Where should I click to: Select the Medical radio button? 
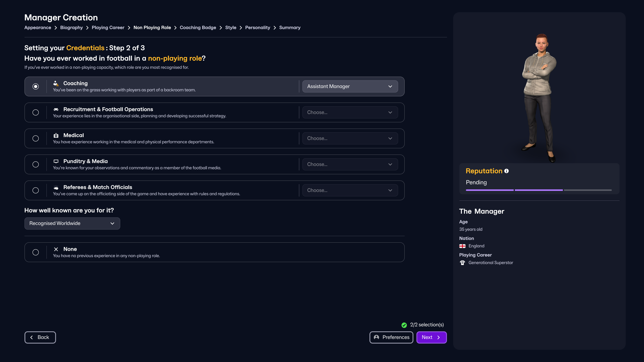(36, 138)
